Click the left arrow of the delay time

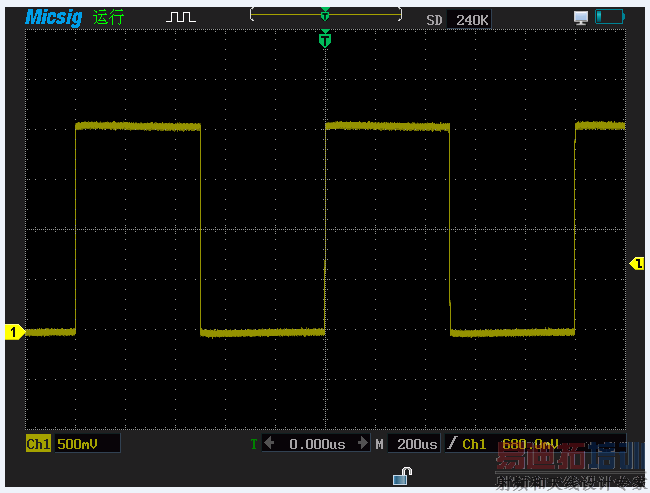pyautogui.click(x=269, y=443)
